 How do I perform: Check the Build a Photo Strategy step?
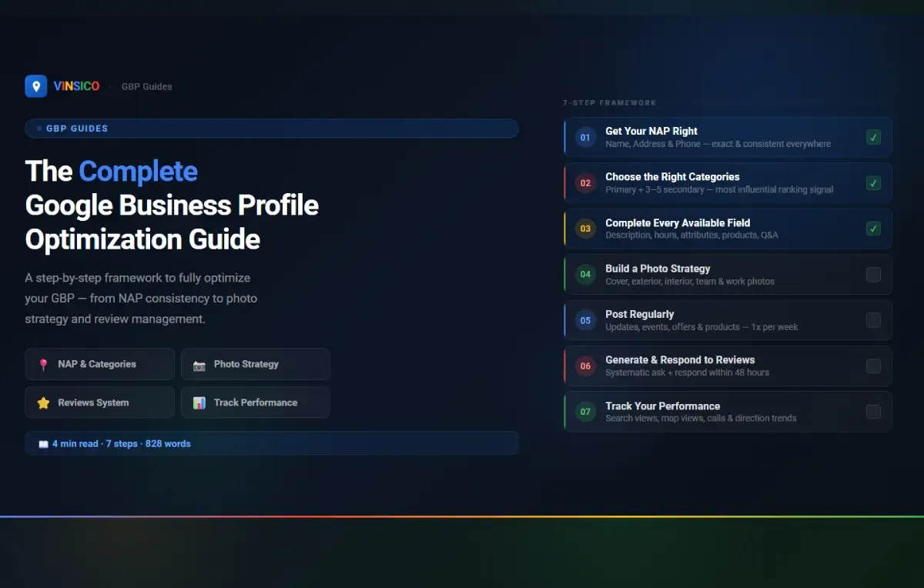point(873,274)
